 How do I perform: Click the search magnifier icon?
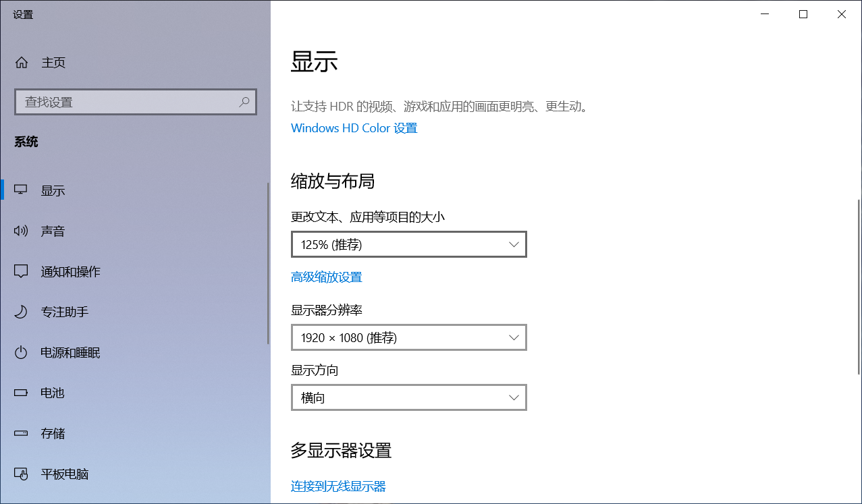[x=244, y=102]
